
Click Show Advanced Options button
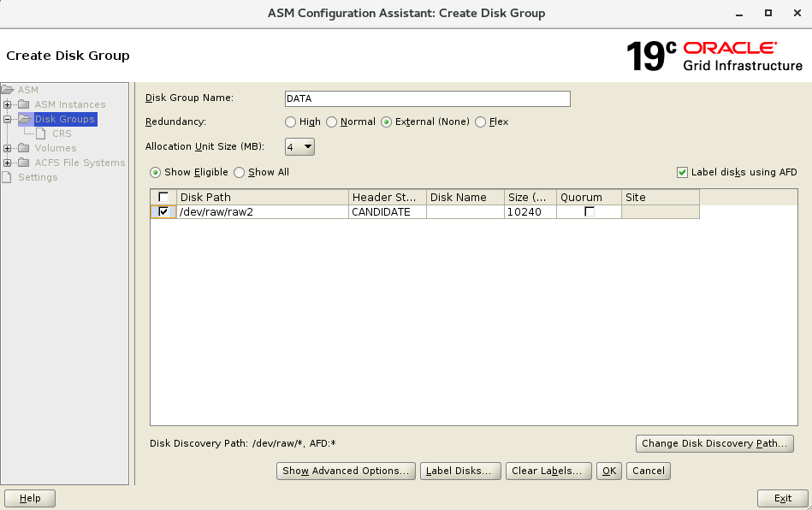346,471
